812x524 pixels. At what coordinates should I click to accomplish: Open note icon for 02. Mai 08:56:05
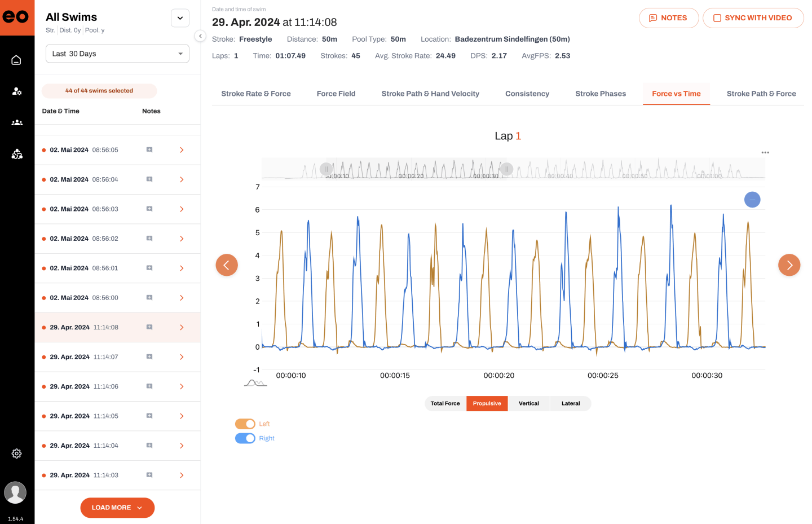(149, 150)
